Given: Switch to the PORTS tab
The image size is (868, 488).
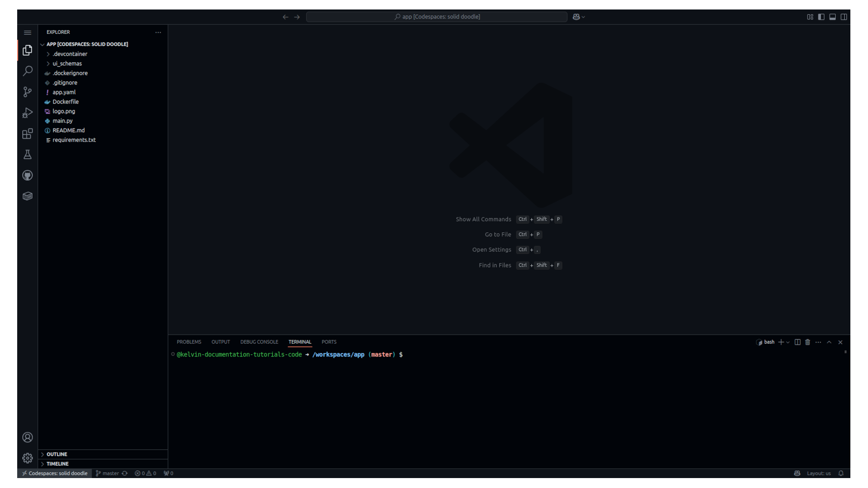Looking at the screenshot, I should tap(329, 342).
